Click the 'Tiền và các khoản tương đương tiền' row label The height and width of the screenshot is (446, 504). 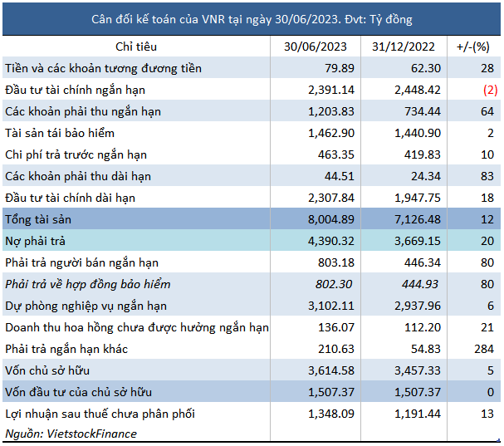pos(104,68)
